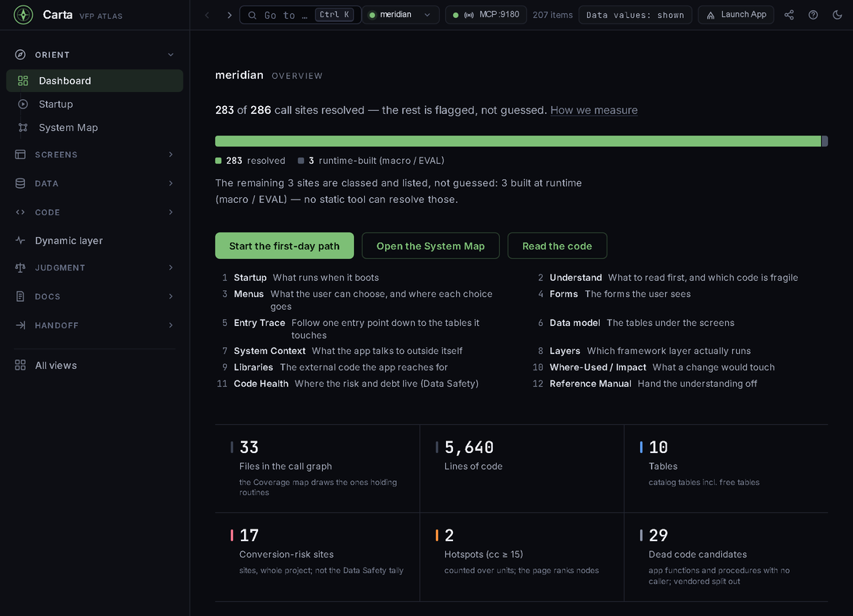This screenshot has width=853, height=616.
Task: Open the meridian project dropdown
Action: 401,15
